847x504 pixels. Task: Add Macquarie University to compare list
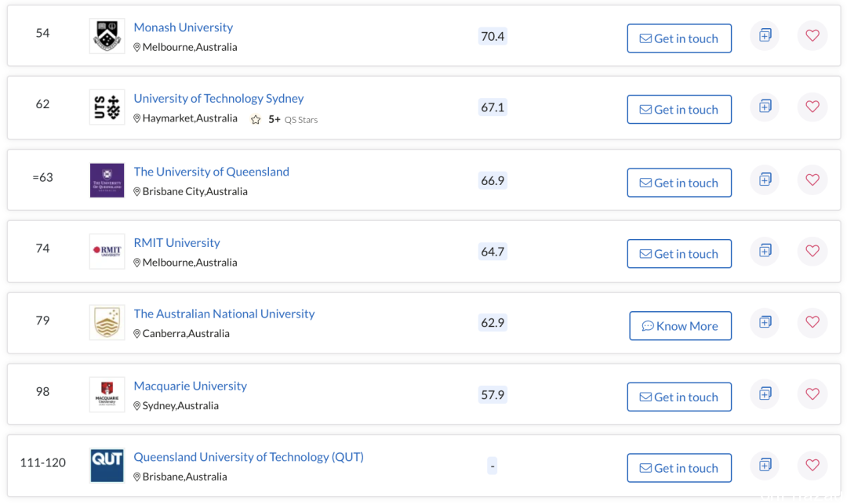[765, 394]
